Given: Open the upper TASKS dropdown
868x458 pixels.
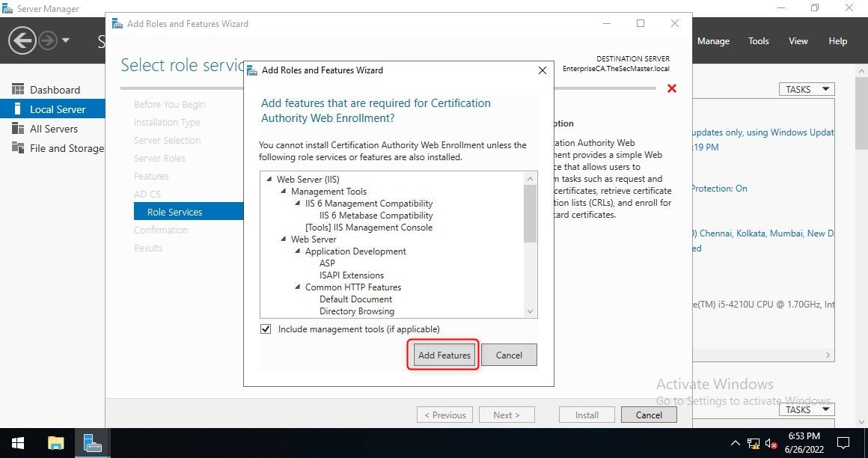Looking at the screenshot, I should (x=807, y=89).
